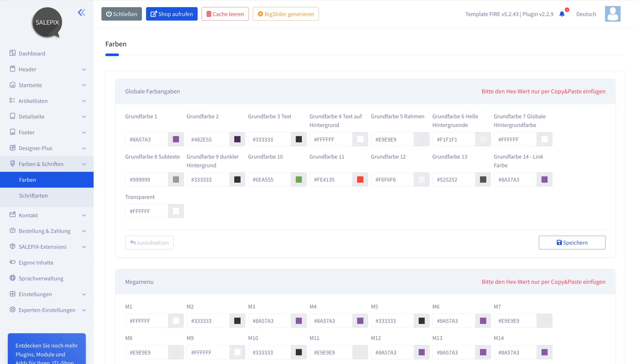Open Eigene Inhalte menu item
Viewport: 636px width, 364px height.
tap(47, 263)
